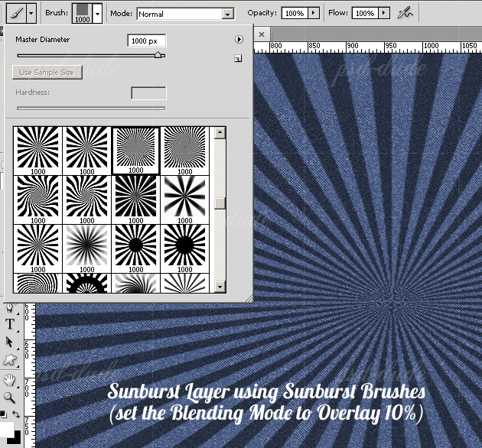Select the soft blurry many-ray burst brush

[86, 248]
